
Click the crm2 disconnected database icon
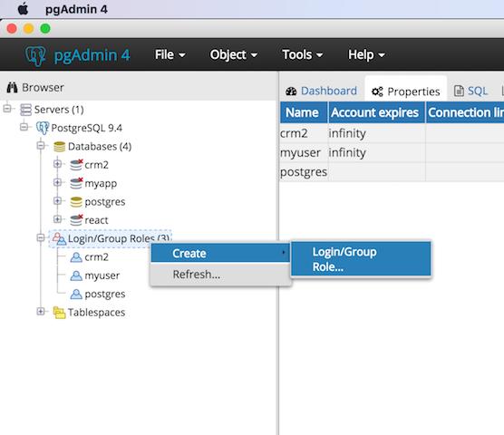coord(76,165)
